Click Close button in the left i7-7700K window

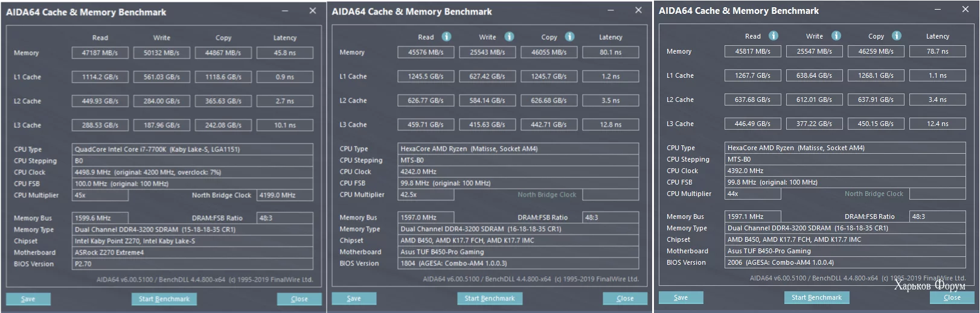[x=299, y=299]
